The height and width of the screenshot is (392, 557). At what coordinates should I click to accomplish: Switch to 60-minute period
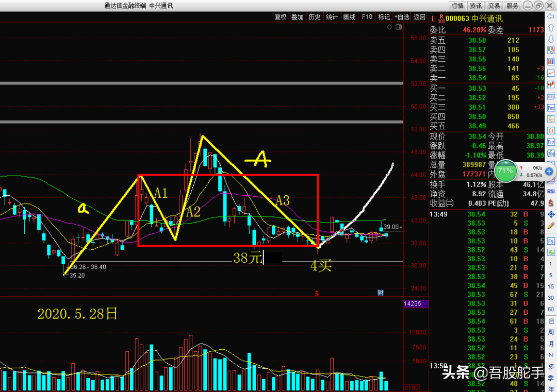[551, 310]
